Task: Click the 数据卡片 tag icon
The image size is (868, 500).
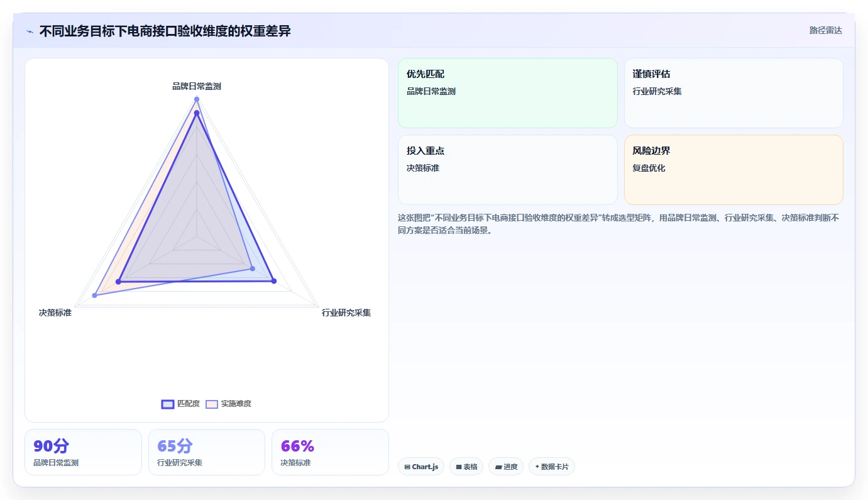Action: [x=537, y=467]
